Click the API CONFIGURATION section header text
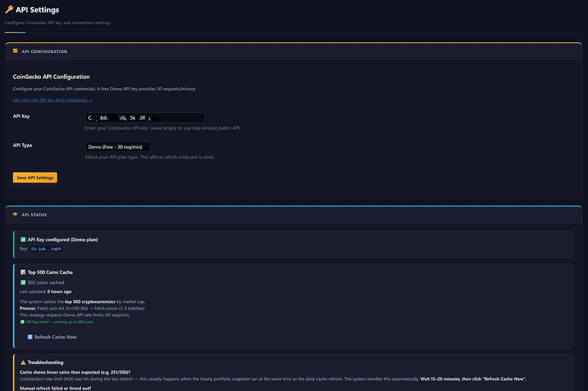Viewport: 588px width, 391px height. [44, 52]
